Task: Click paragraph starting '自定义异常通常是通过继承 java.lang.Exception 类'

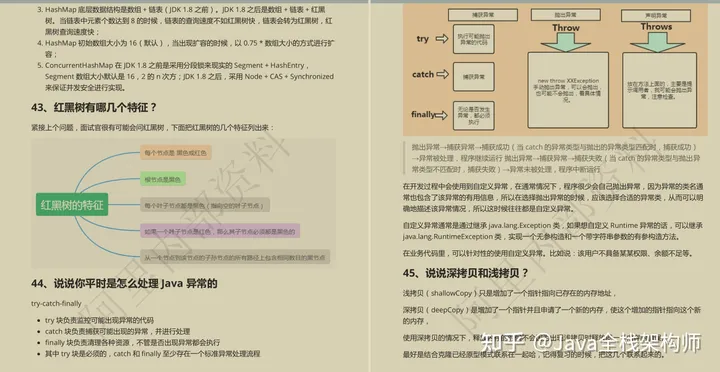Action: [553, 231]
